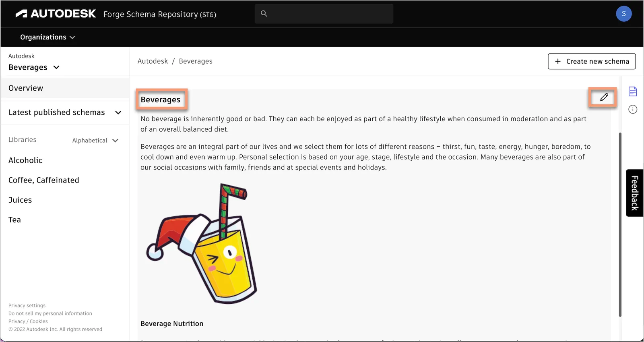Focus the top search input field
The image size is (644, 342).
[324, 14]
